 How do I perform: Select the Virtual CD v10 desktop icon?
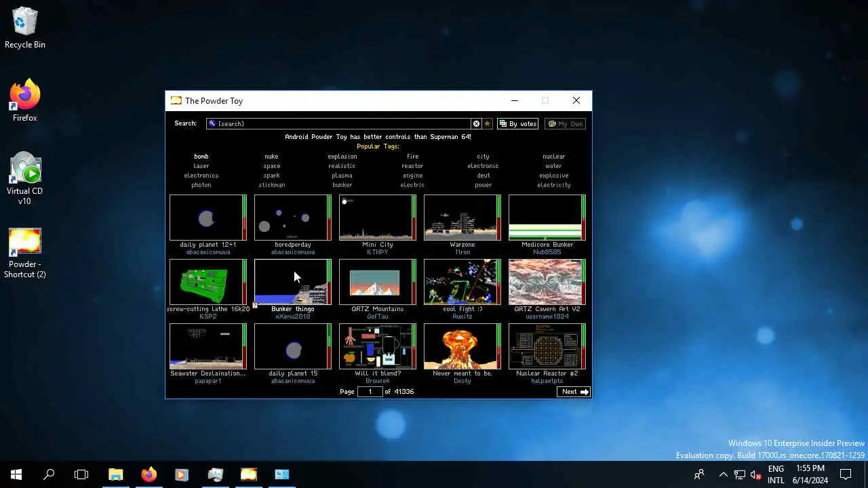[25, 179]
